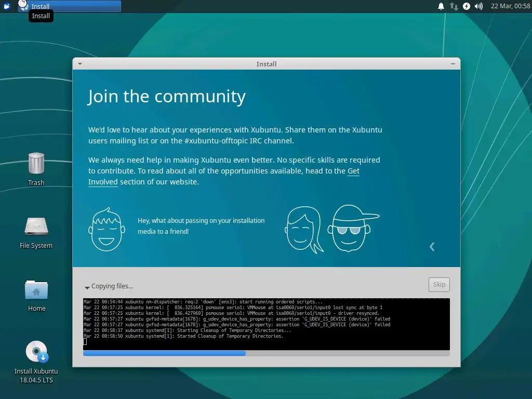The image size is (532, 399).
Task: Click the Join the community heading
Action: pos(167,97)
